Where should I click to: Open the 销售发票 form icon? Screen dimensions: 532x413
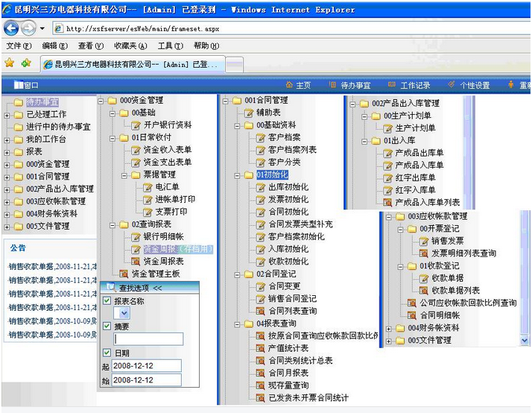[424, 242]
